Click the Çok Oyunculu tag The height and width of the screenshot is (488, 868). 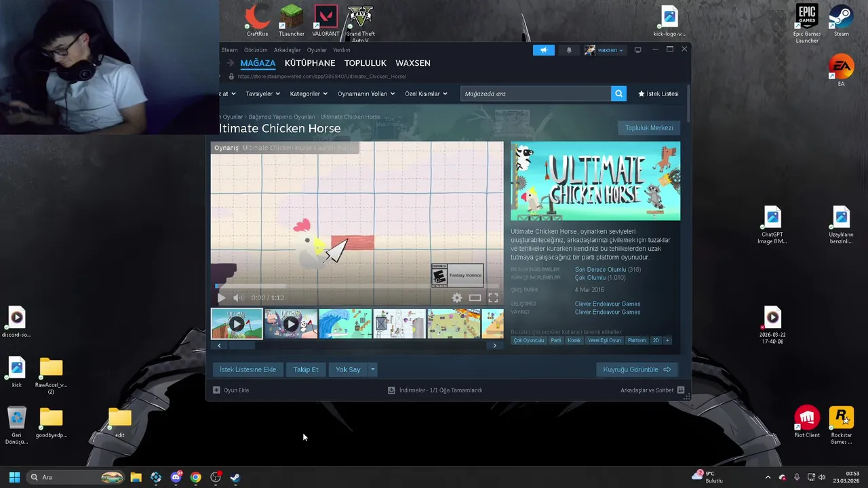click(529, 340)
